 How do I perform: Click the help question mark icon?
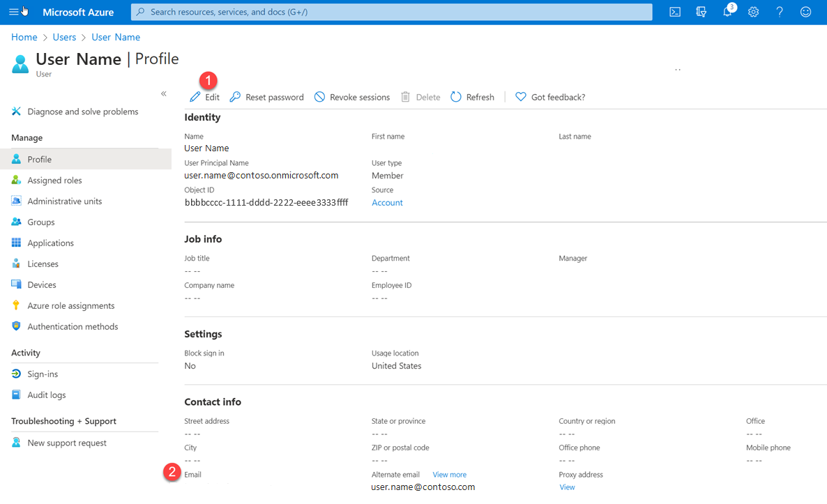pyautogui.click(x=779, y=12)
